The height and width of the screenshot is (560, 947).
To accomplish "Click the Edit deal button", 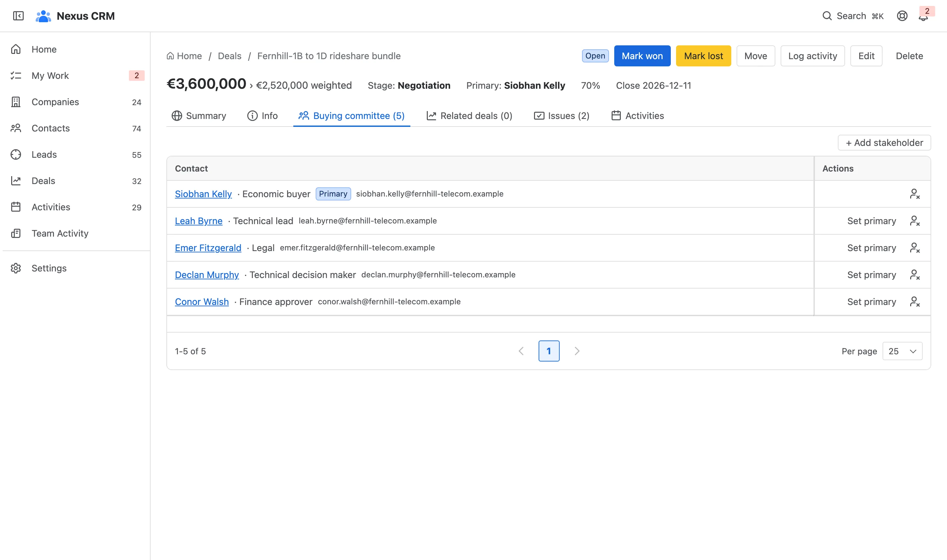I will pyautogui.click(x=866, y=56).
